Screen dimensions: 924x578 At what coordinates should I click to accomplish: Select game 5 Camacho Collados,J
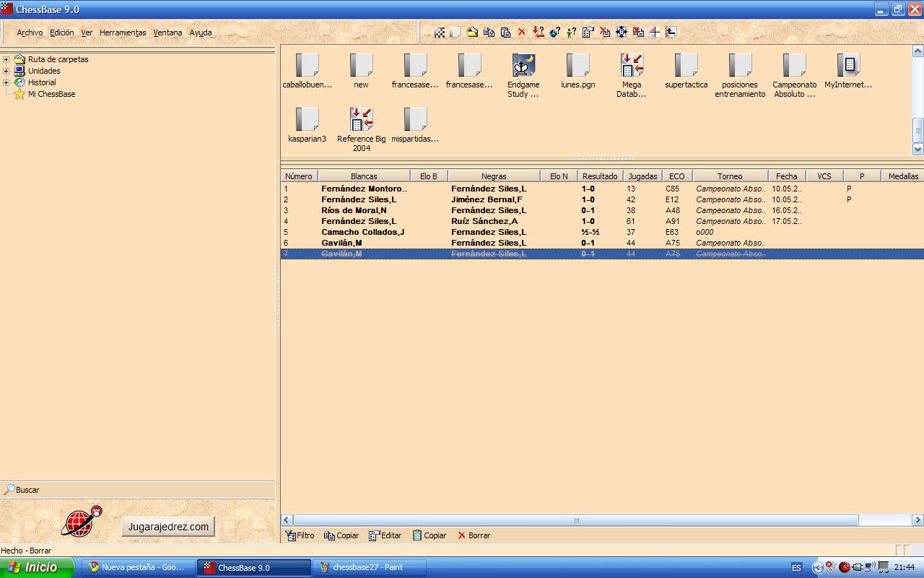(x=602, y=232)
